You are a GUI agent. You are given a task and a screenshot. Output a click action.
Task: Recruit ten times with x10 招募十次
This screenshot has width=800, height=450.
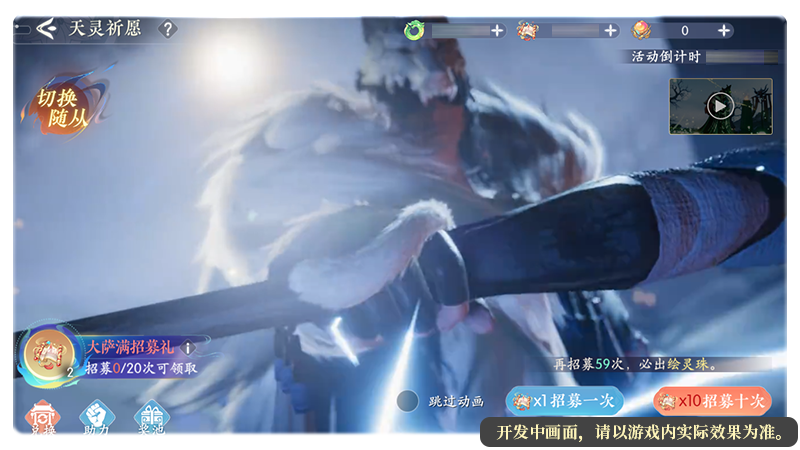[712, 401]
